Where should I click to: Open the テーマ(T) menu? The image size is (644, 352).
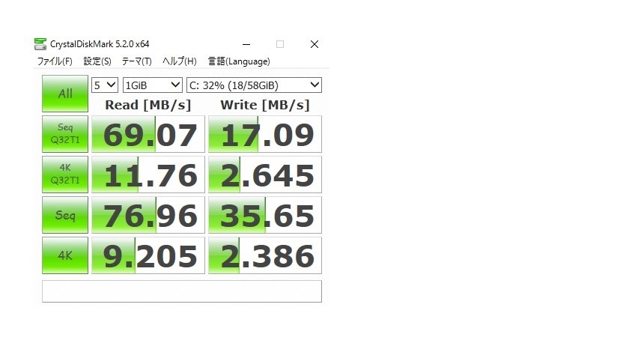point(137,61)
